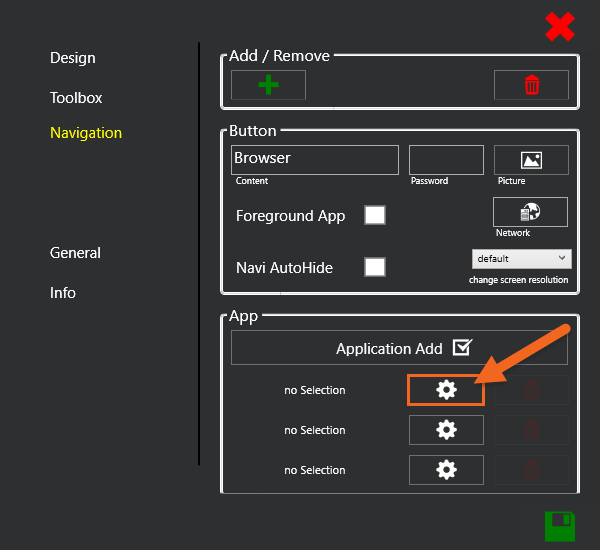Switch to the Design section
Screen dimensions: 600x550
(73, 58)
